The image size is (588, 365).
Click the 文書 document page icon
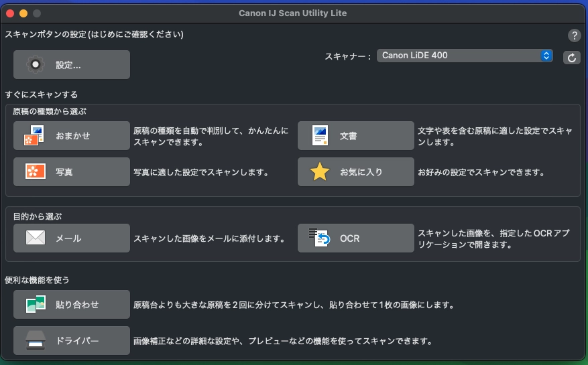tap(320, 136)
